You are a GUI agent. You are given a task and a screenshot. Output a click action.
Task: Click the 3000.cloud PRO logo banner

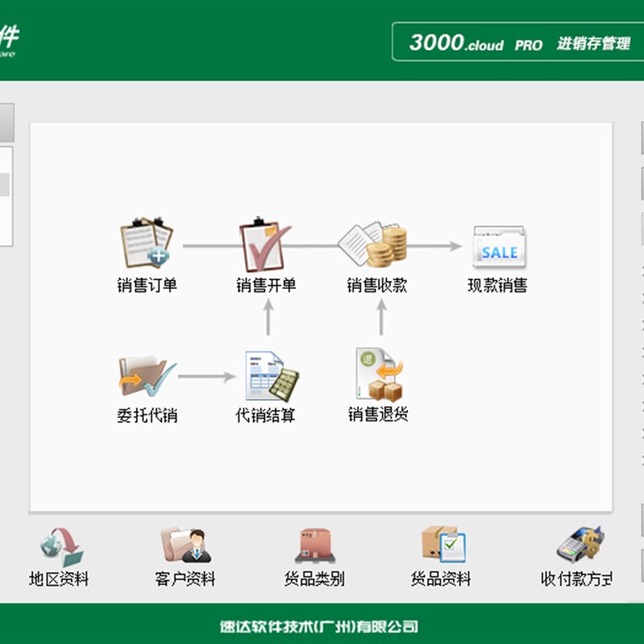tap(459, 44)
